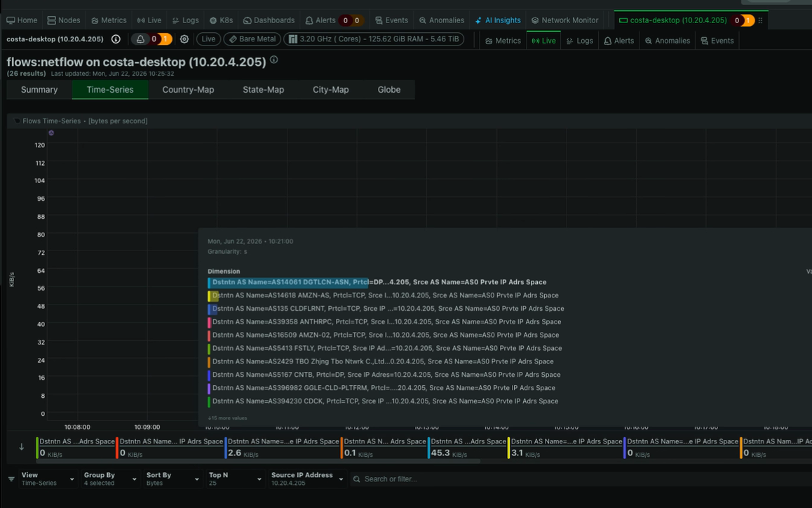Click the legend sort arrow icon
The width and height of the screenshot is (812, 508).
tap(21, 447)
